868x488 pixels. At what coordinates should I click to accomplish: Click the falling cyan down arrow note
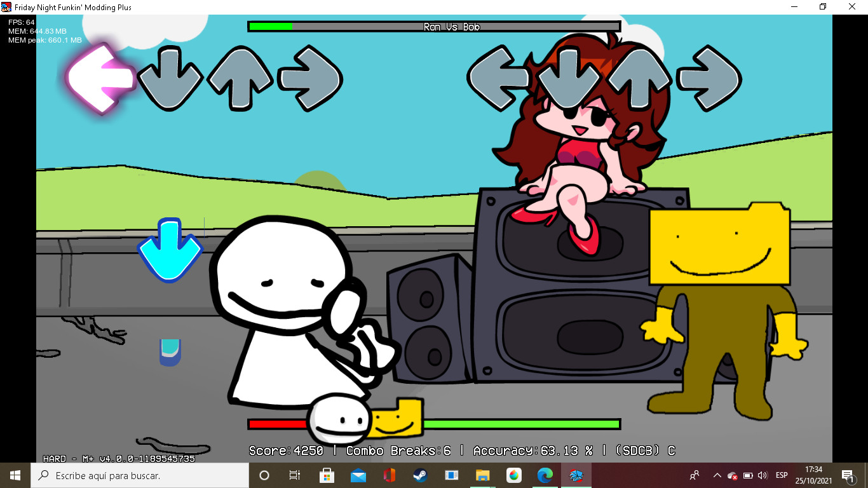(170, 250)
